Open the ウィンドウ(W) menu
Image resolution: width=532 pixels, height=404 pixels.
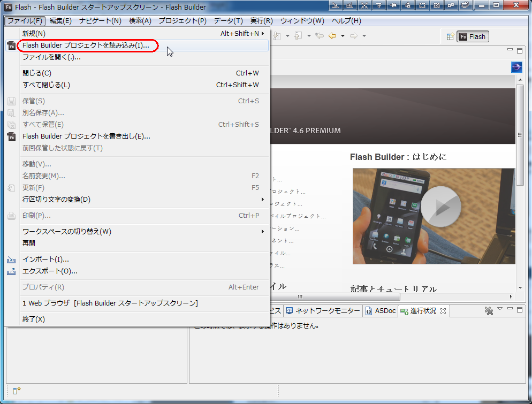click(302, 21)
